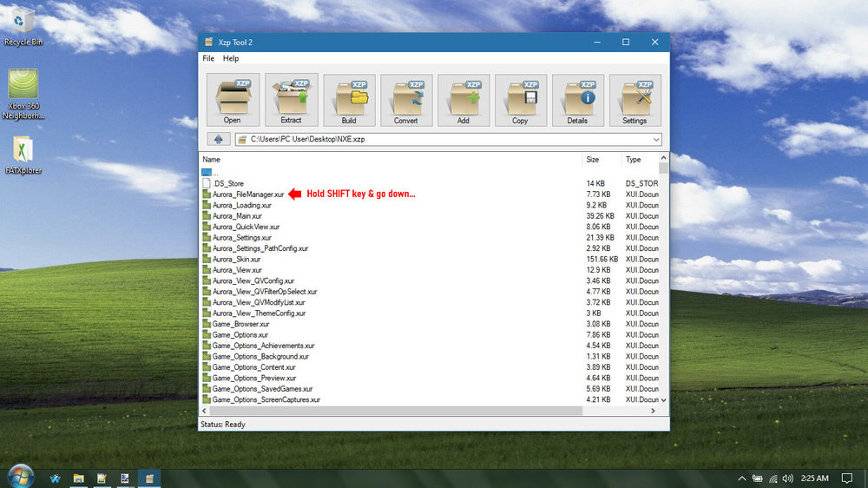Select Aurora_View_QVFilterOpSelect.xur
The image size is (868, 488).
point(265,292)
